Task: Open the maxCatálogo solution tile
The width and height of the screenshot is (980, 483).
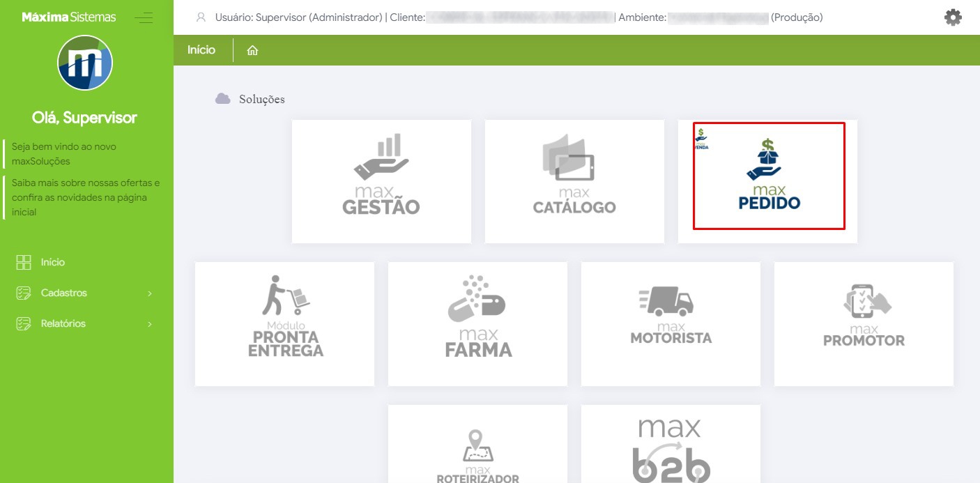Action: click(574, 181)
